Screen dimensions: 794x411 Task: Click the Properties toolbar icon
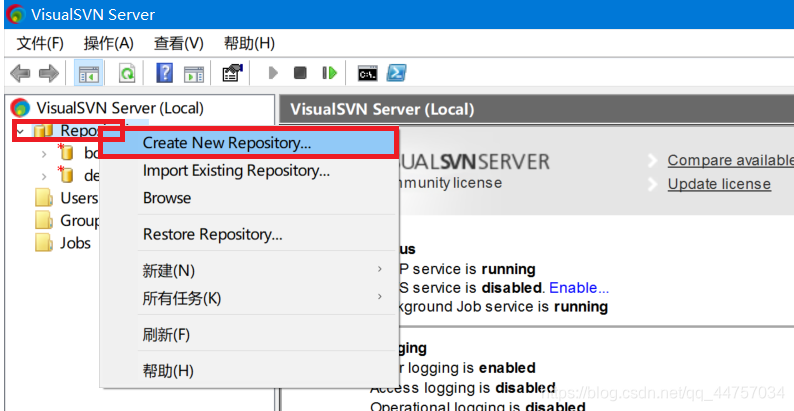click(232, 73)
